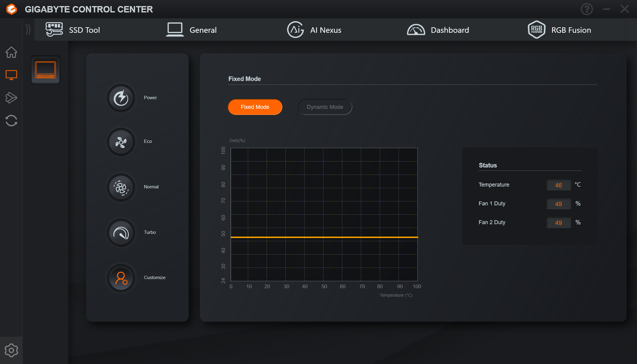
Task: Close the Control Center window
Action: (x=625, y=9)
